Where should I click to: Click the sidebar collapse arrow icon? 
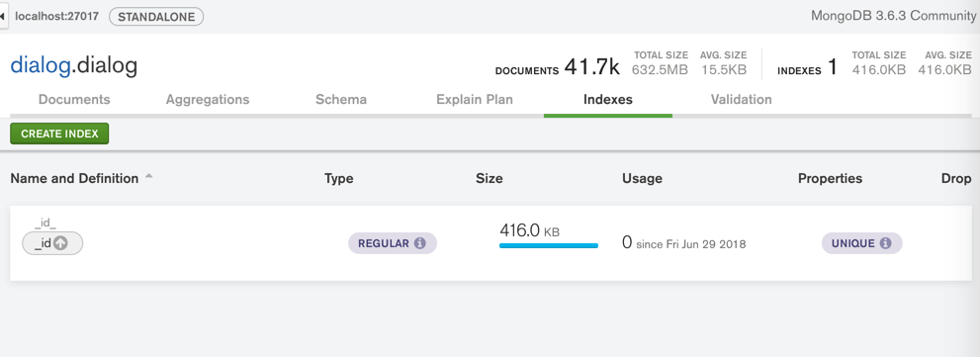[x=3, y=16]
